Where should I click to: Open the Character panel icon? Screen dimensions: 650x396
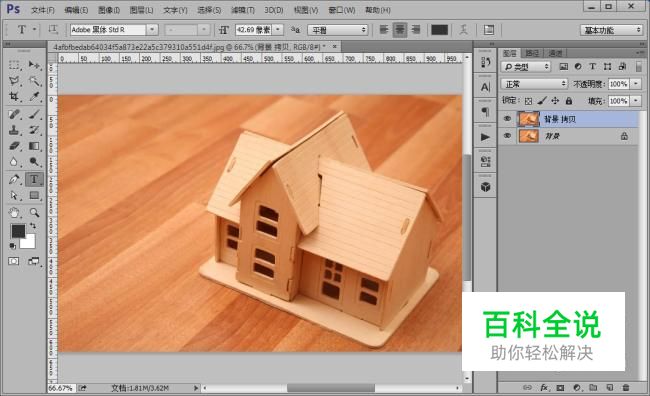click(x=485, y=87)
